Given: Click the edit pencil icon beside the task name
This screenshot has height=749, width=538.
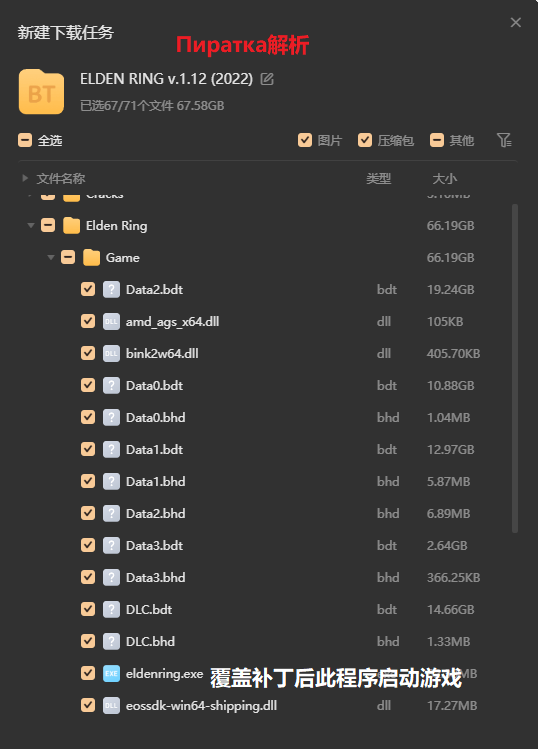Looking at the screenshot, I should click(267, 79).
